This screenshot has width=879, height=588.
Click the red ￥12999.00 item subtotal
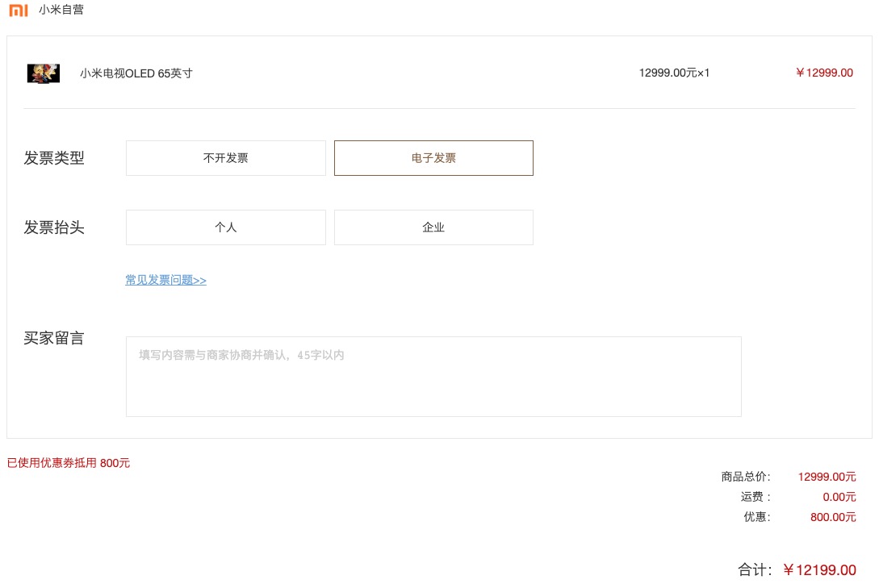click(825, 73)
